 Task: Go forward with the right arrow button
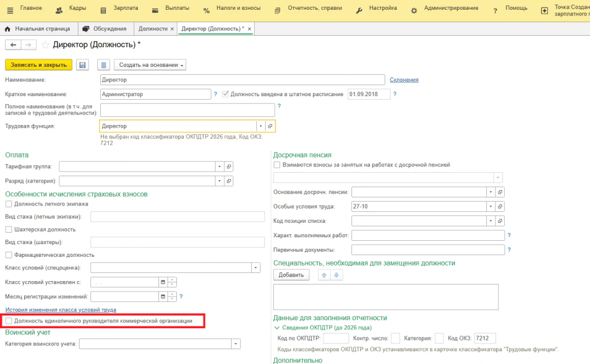[x=29, y=45]
